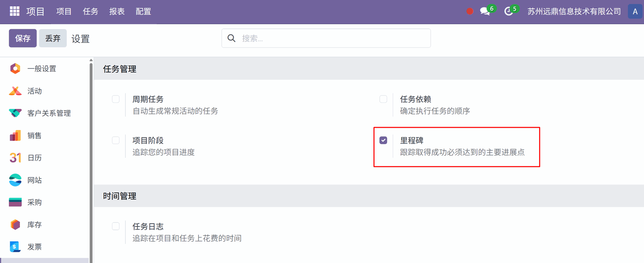644x263 pixels.
Task: Open the messages chat bubble icon
Action: pos(485,11)
